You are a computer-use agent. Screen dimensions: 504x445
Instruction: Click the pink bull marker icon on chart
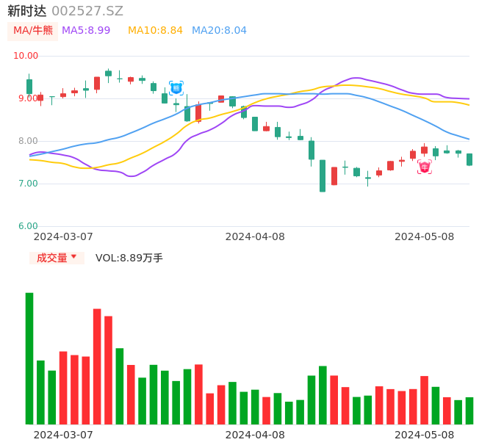tap(425, 167)
